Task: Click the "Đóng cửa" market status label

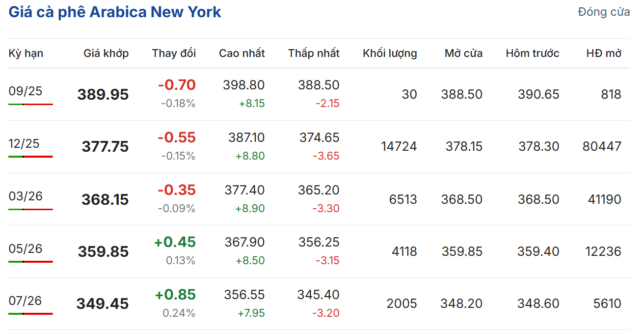Action: tap(604, 12)
